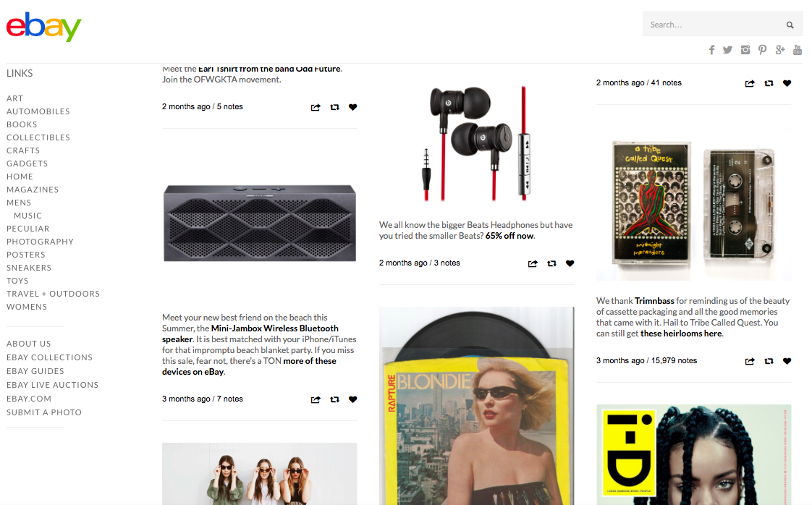
Task: Open the YouTube icon in header
Action: point(798,50)
